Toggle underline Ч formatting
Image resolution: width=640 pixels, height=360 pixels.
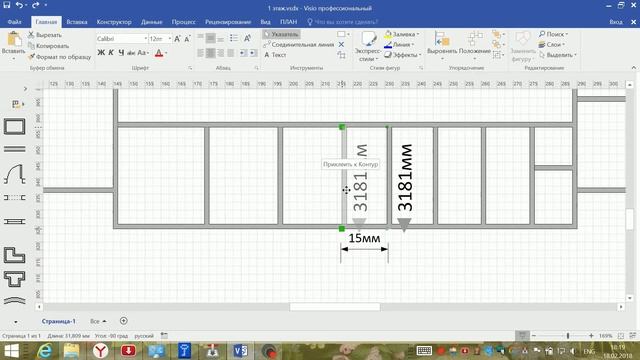tap(121, 53)
